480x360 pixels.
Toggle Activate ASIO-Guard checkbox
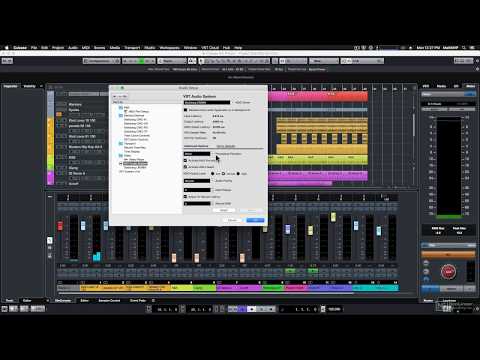[186, 167]
